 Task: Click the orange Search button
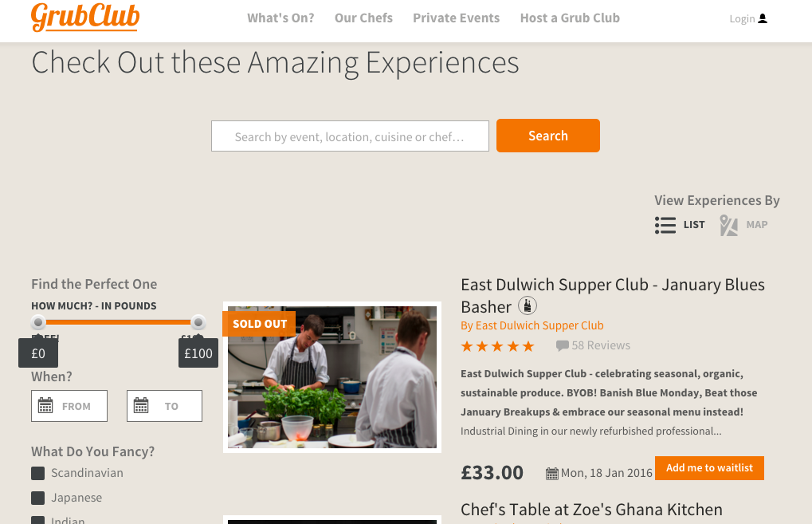548,136
